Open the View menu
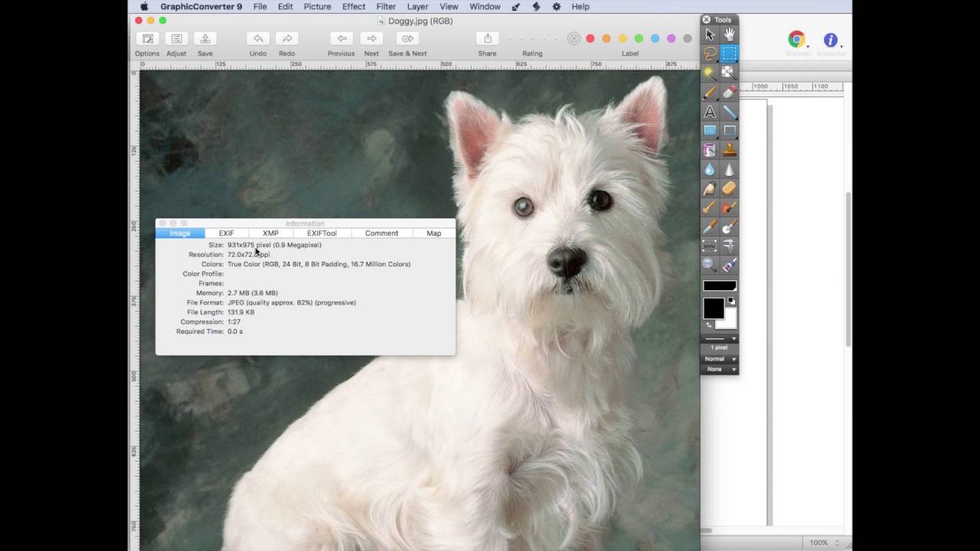This screenshot has width=980, height=551. click(449, 6)
